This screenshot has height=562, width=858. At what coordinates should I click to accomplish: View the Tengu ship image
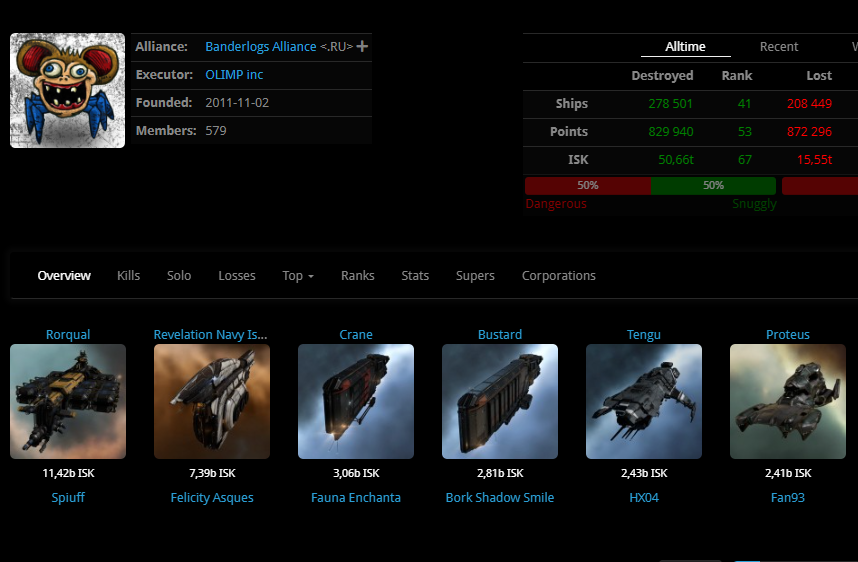[644, 401]
